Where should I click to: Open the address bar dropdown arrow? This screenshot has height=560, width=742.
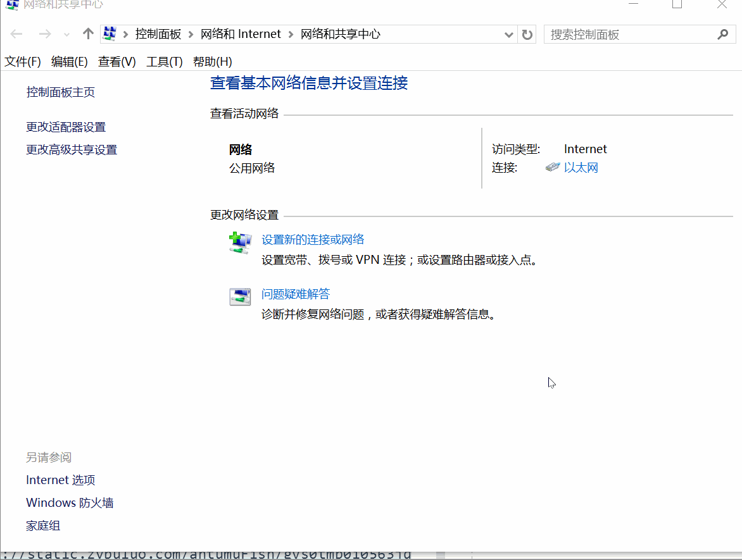tap(508, 34)
